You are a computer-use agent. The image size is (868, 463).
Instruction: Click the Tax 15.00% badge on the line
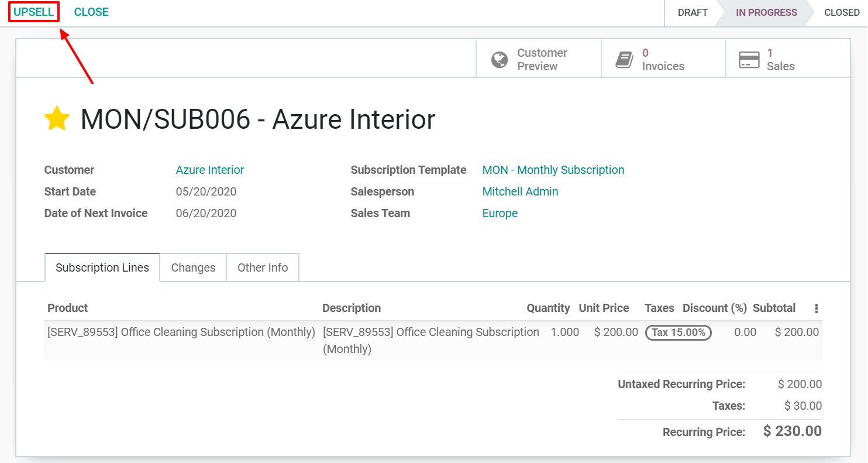pyautogui.click(x=678, y=332)
